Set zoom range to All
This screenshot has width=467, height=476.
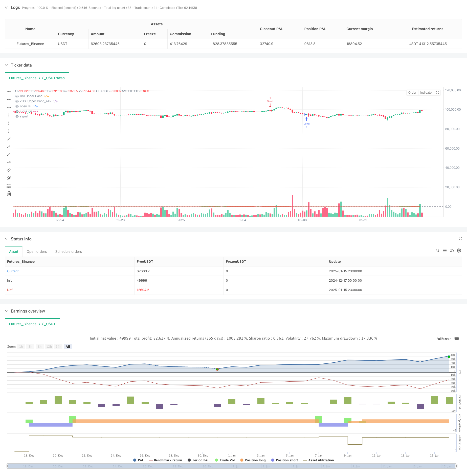point(68,347)
